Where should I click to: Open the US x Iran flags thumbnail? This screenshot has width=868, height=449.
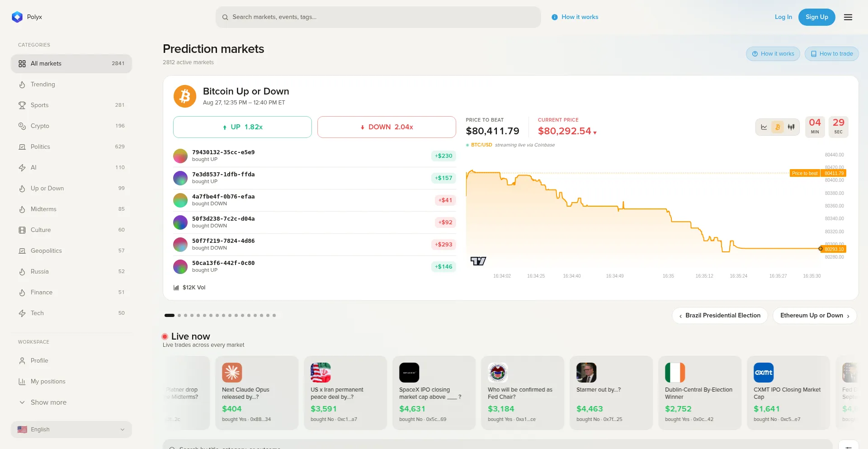click(321, 373)
